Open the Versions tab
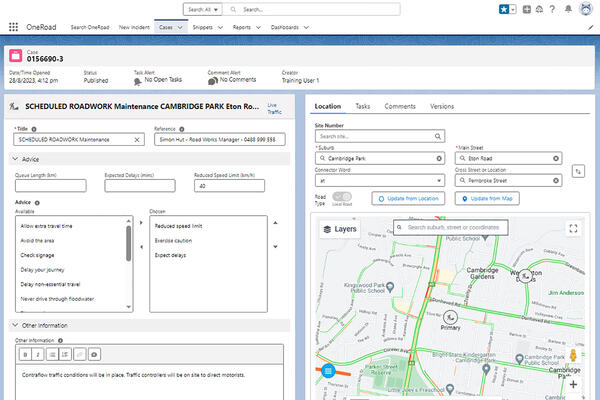 click(441, 105)
